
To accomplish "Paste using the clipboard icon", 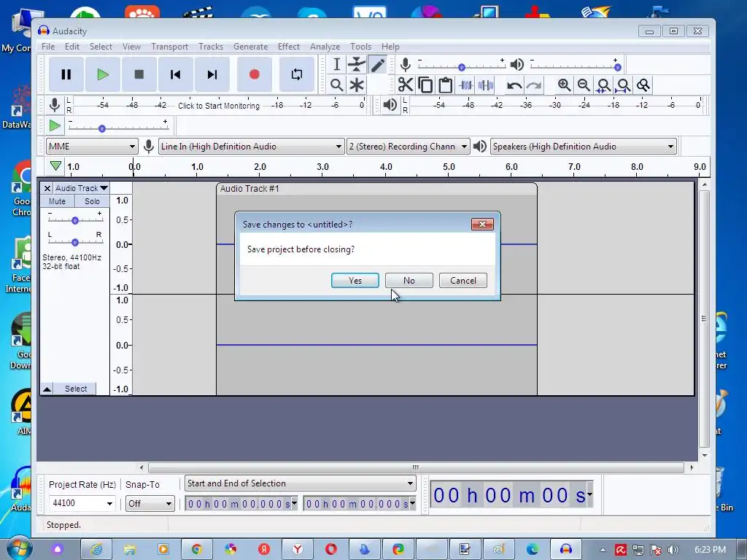I will point(446,85).
